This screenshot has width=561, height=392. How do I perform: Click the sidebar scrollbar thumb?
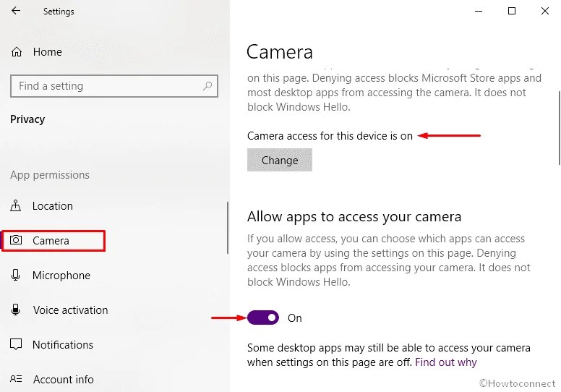pyautogui.click(x=228, y=228)
